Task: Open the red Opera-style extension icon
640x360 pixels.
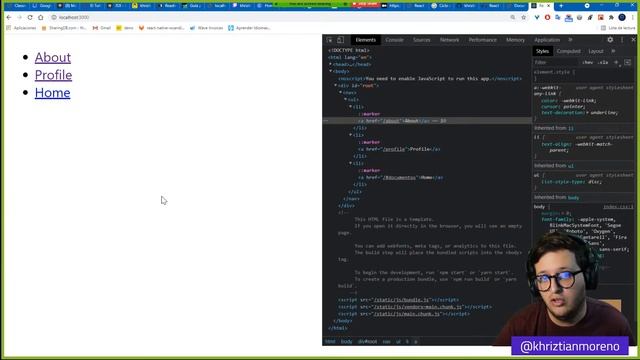Action: (547, 18)
